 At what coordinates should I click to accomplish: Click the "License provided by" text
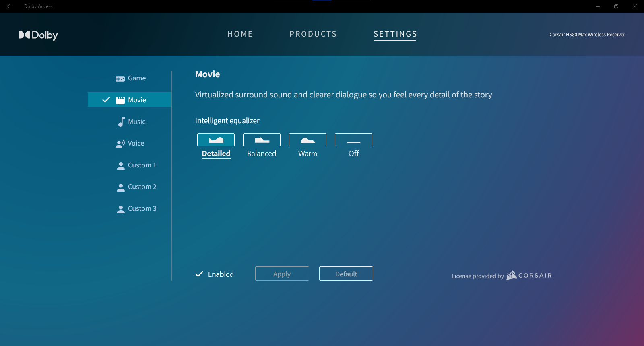coord(478,276)
